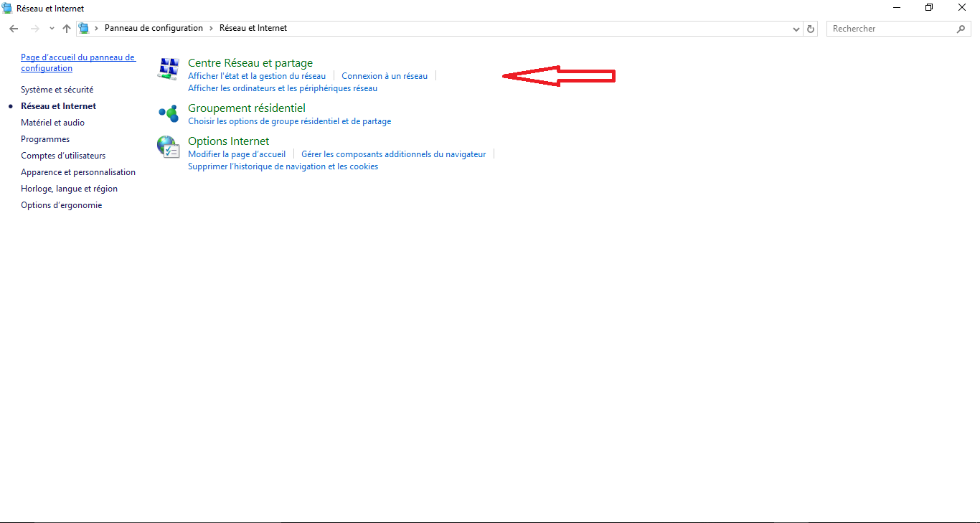This screenshot has height=523, width=980.
Task: Select Matériel et audio in sidebar
Action: [x=53, y=123]
